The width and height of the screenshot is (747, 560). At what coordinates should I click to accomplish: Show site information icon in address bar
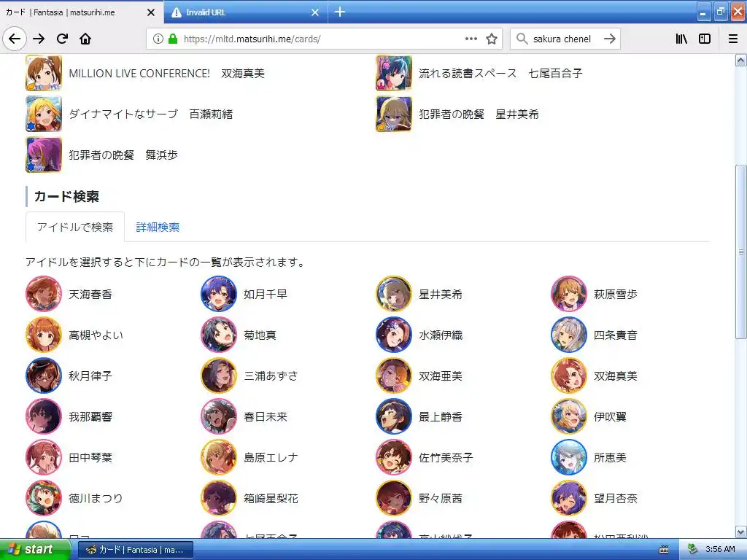[x=158, y=39]
